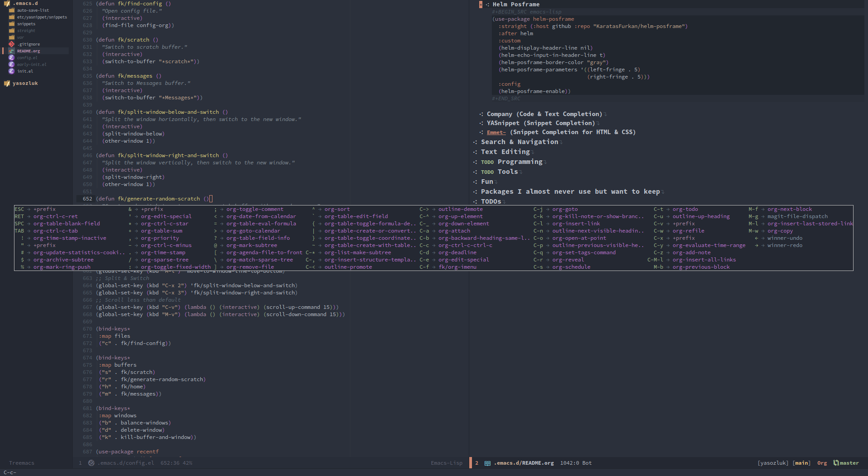This screenshot has width=868, height=476.
Task: Choose org-refile in which-key popup
Action: [689, 231]
